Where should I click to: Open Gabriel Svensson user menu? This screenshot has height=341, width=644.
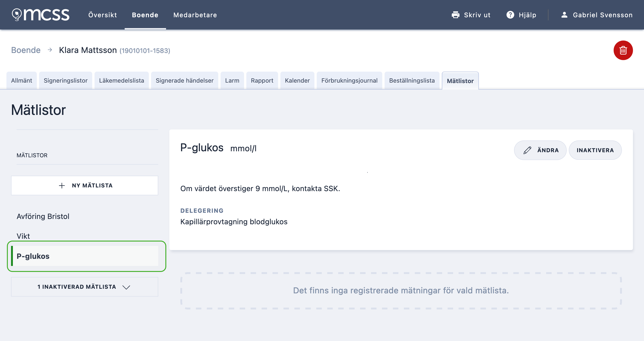tap(602, 15)
